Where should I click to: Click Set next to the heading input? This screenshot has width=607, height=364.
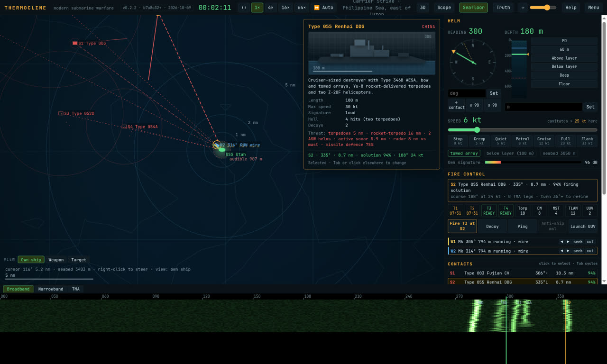tap(494, 93)
